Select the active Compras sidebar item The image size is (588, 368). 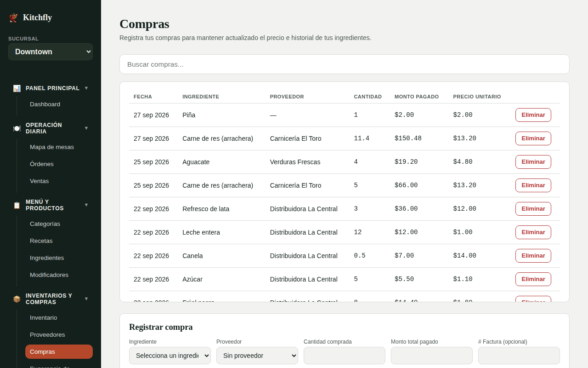tap(59, 352)
